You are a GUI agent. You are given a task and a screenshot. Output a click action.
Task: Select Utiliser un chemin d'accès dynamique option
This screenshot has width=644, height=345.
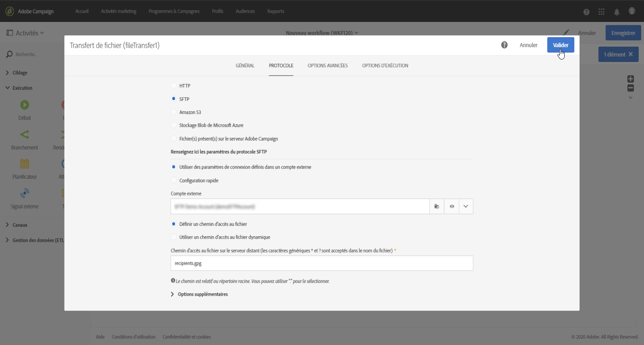pos(173,237)
